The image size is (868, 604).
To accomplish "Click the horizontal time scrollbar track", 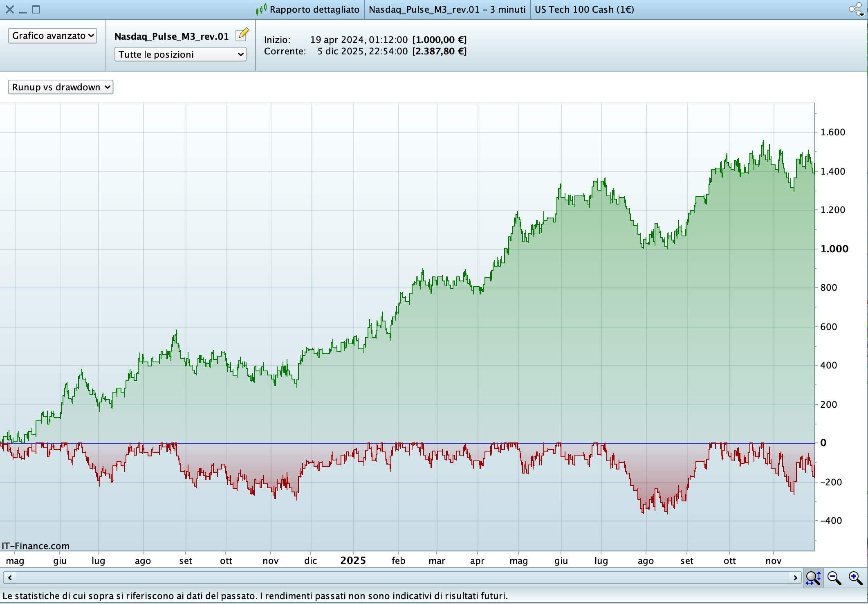I will (x=401, y=578).
